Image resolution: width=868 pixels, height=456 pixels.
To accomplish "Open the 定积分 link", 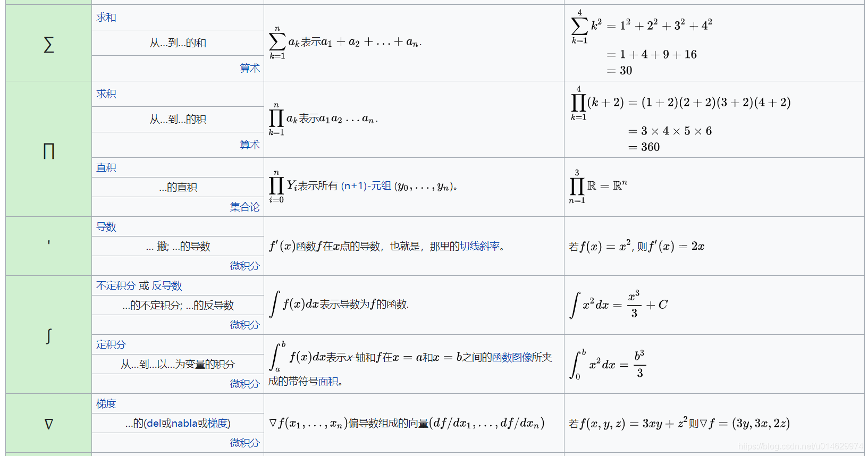I will tap(111, 344).
